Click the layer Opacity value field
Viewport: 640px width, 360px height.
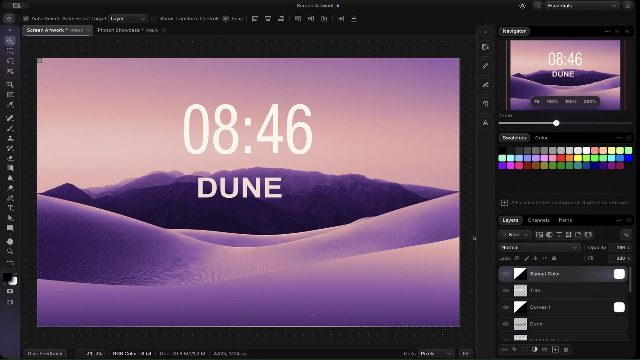click(x=620, y=247)
